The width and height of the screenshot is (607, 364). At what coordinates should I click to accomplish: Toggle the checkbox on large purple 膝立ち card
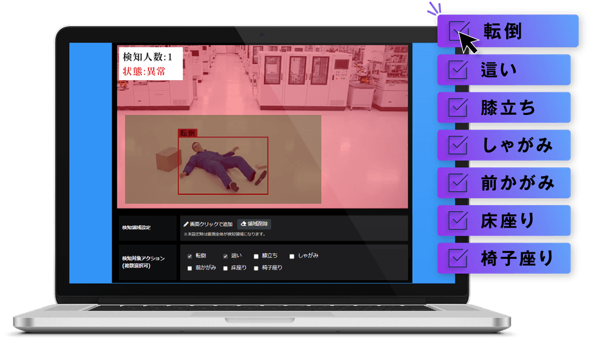tap(458, 108)
